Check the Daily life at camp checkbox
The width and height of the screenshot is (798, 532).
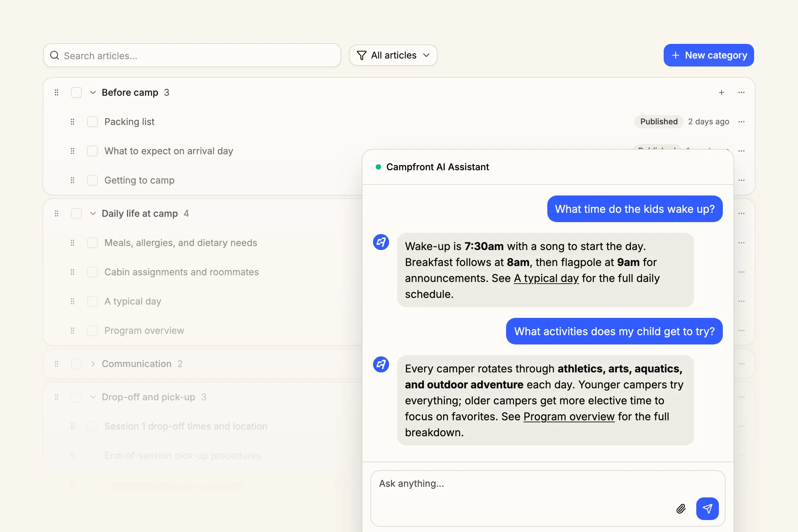click(76, 213)
